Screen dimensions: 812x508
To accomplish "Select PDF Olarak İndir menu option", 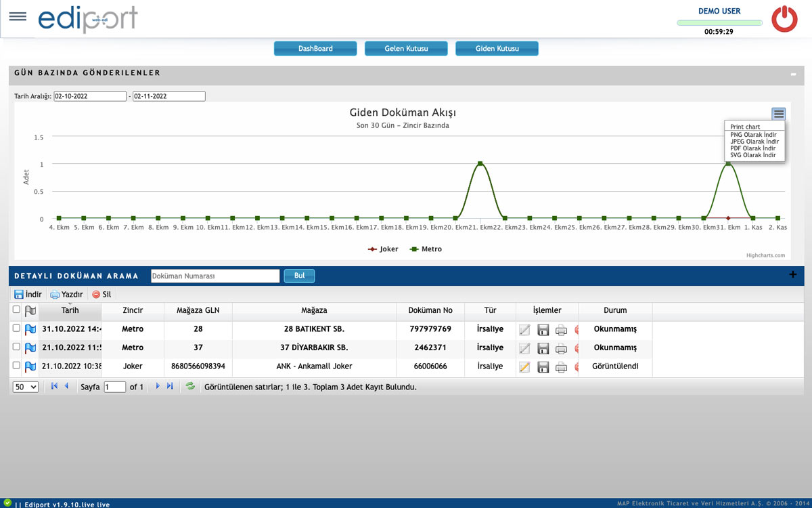I will click(754, 148).
